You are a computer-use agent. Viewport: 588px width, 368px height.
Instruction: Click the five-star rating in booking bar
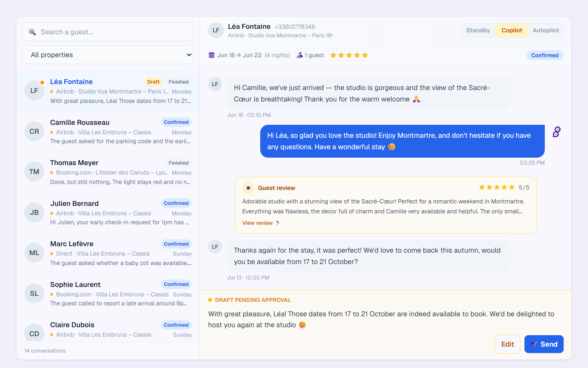tap(349, 55)
